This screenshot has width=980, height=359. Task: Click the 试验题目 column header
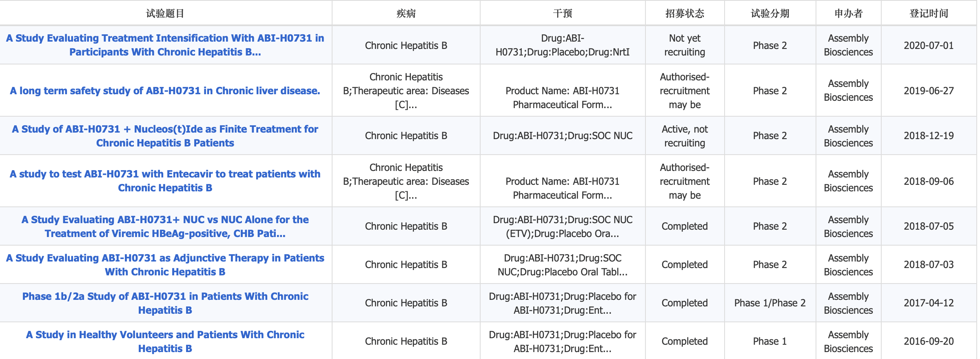pos(165,13)
